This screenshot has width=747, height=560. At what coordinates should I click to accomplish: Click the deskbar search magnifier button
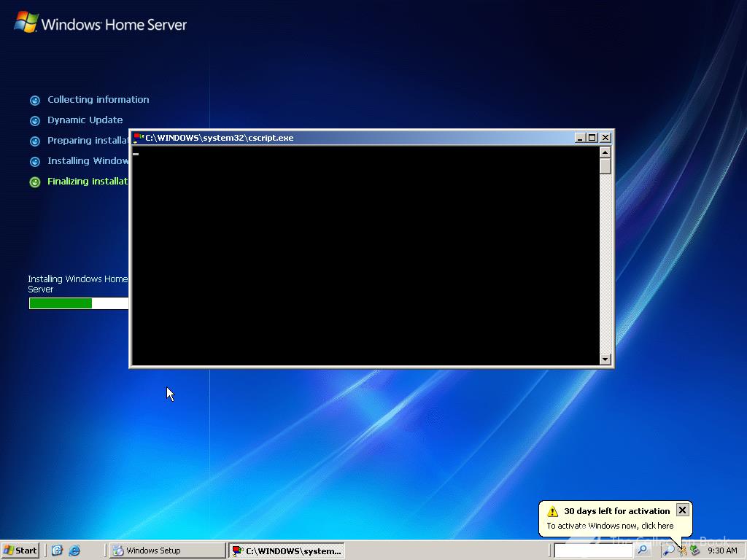click(x=642, y=550)
